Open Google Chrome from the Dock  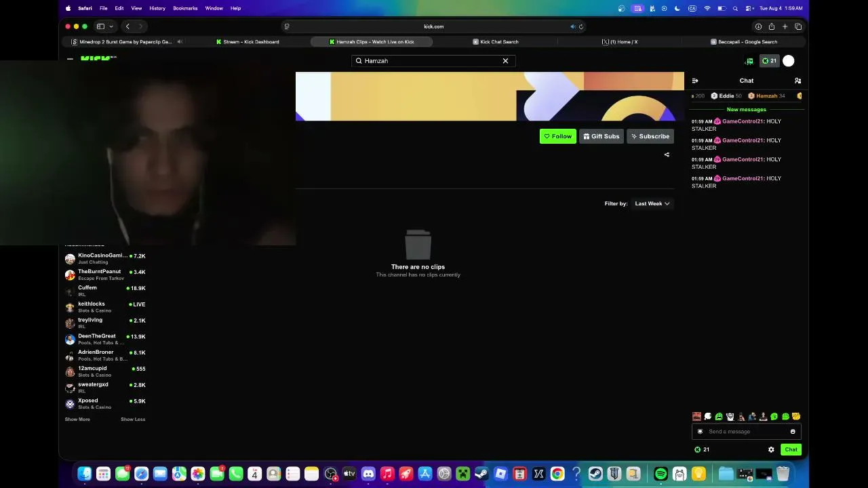tap(557, 474)
